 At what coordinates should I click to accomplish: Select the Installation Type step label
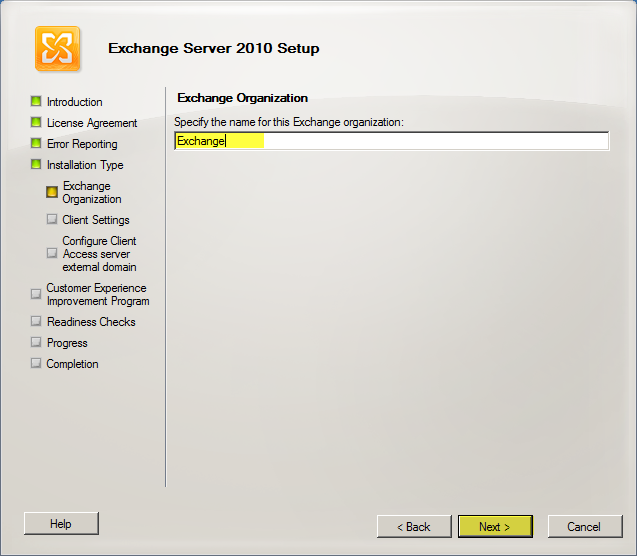(x=85, y=165)
